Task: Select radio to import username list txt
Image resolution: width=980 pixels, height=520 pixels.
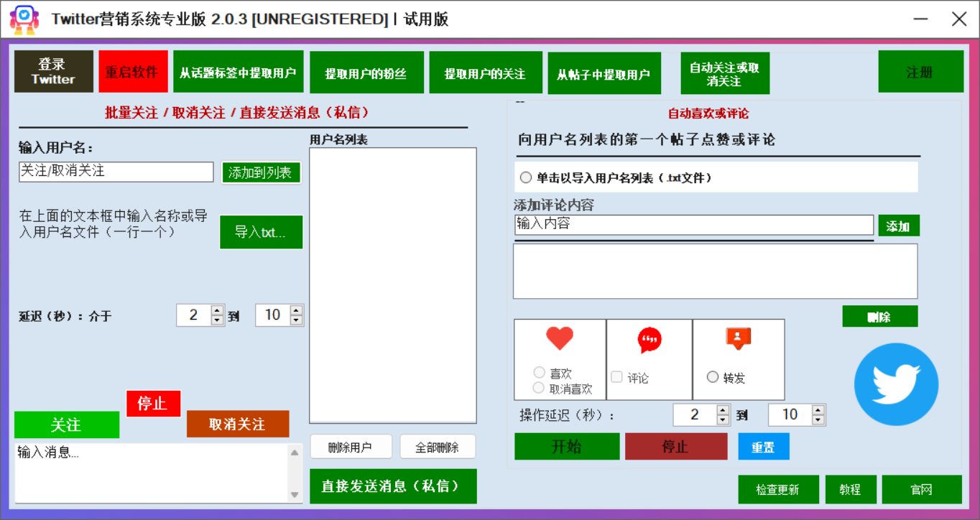Action: (525, 177)
